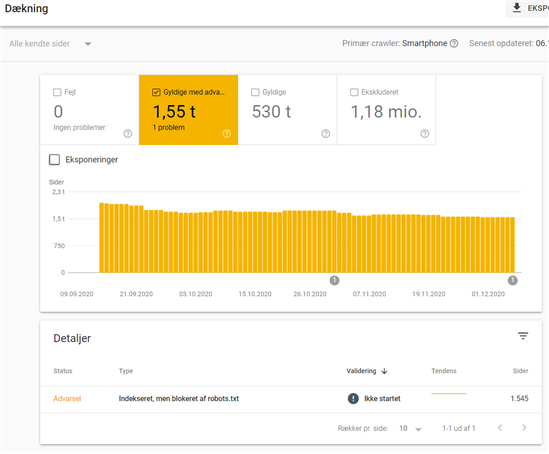The width and height of the screenshot is (549, 454).
Task: Click help icon in Fejl card
Action: (x=128, y=133)
